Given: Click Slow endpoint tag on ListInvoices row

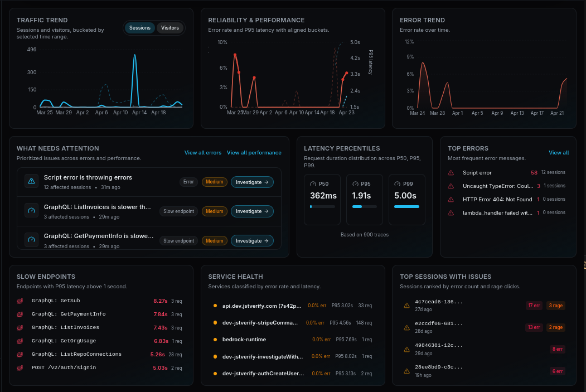Looking at the screenshot, I should pyautogui.click(x=178, y=211).
